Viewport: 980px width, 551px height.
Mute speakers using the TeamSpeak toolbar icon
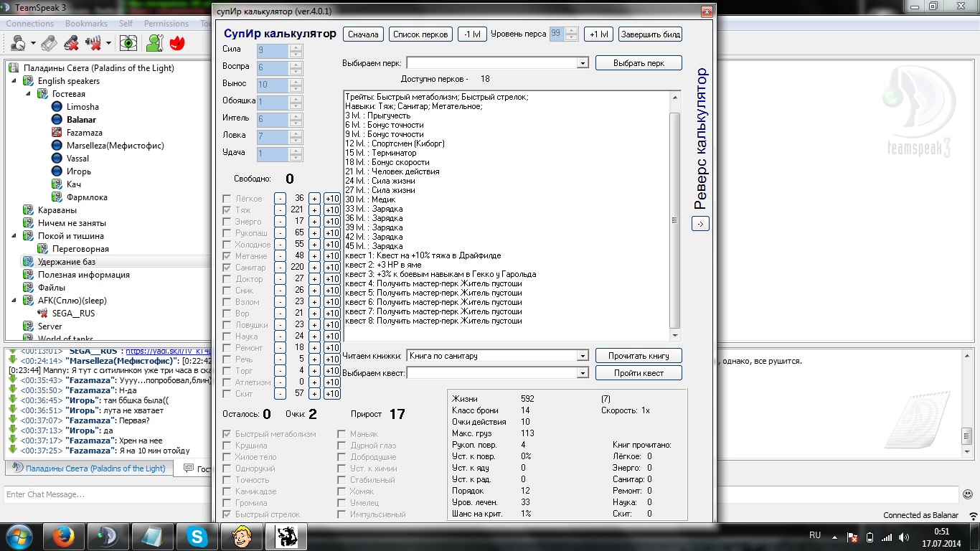coord(93,43)
